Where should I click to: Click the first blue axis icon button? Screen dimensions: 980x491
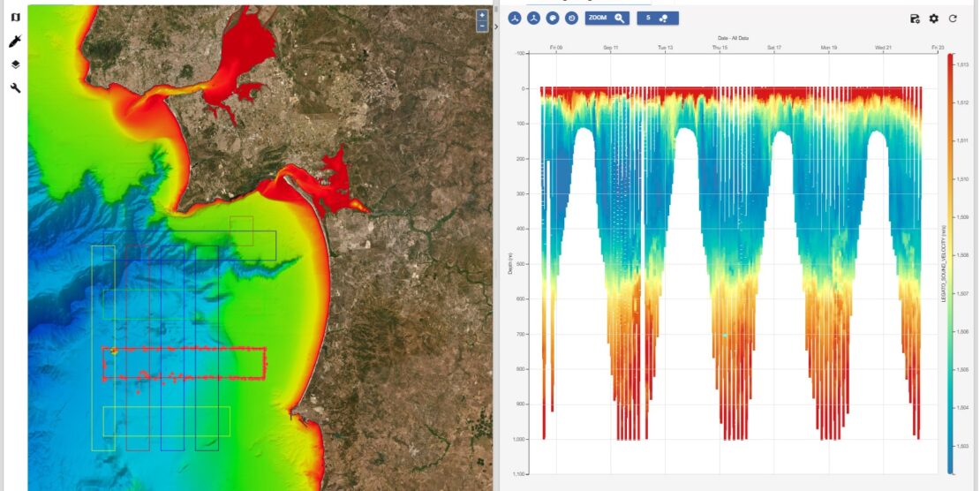click(x=515, y=18)
